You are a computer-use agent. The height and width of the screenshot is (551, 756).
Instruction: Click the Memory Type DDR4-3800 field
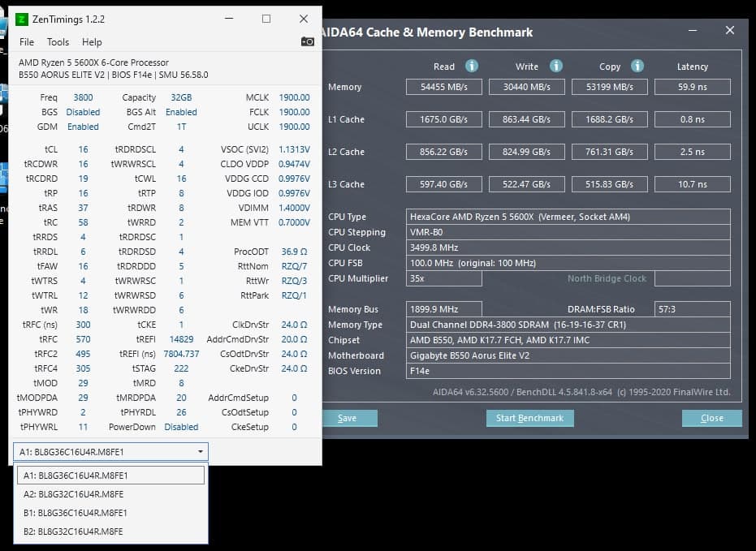tap(568, 325)
